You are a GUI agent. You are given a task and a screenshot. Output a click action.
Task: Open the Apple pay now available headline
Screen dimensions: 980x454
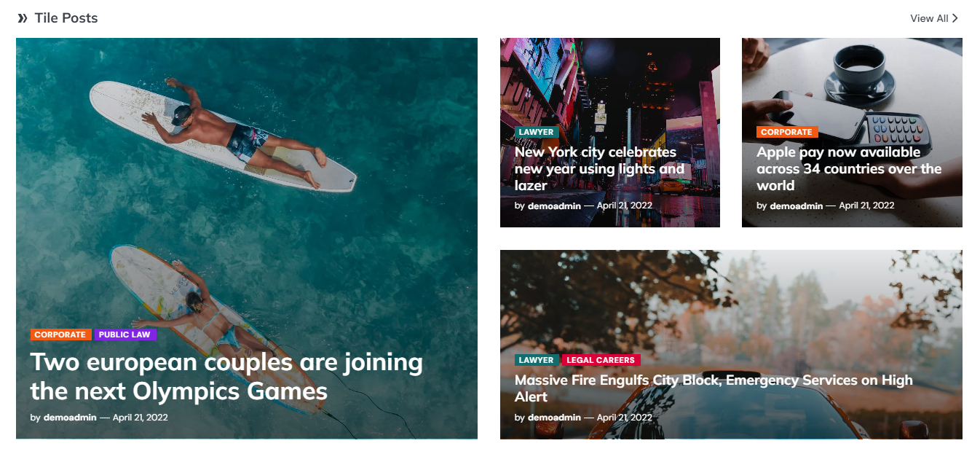coord(849,168)
